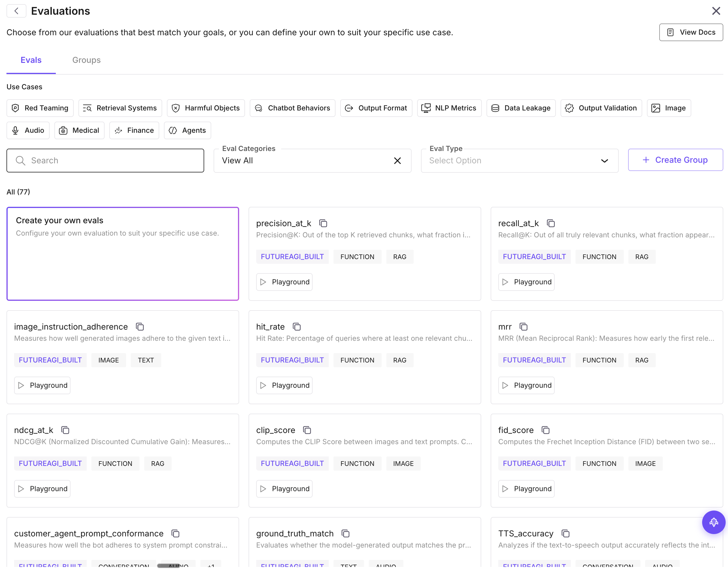Click copy icon next to fid_score
This screenshot has width=728, height=574.
(x=545, y=430)
